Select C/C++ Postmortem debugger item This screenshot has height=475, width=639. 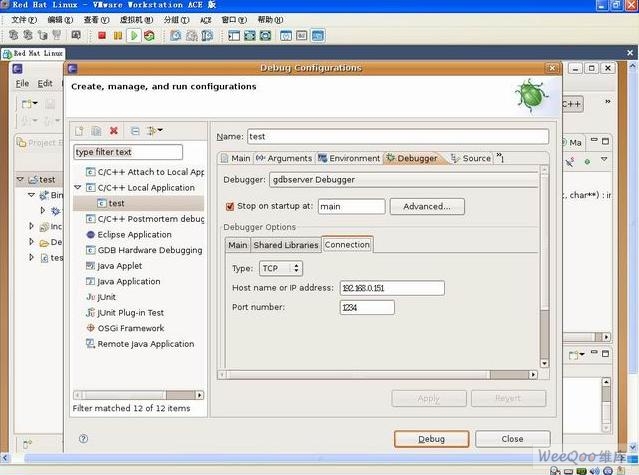click(x=145, y=219)
